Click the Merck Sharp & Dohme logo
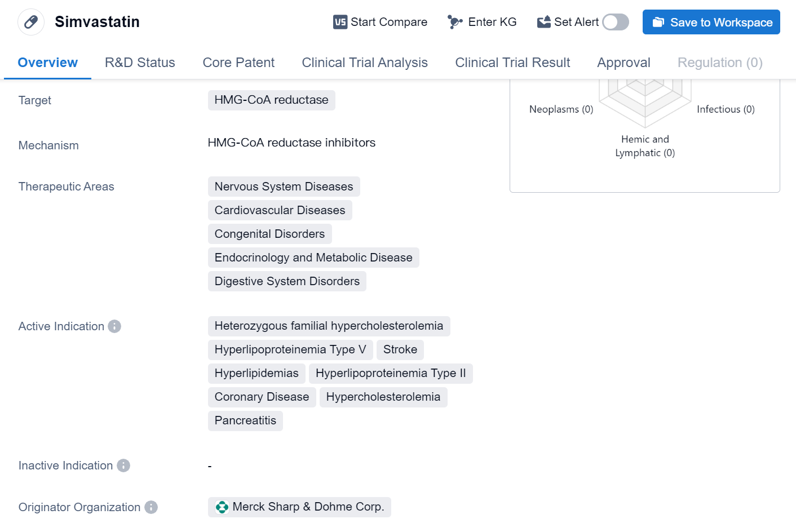The width and height of the screenshot is (796, 532). 222,507
